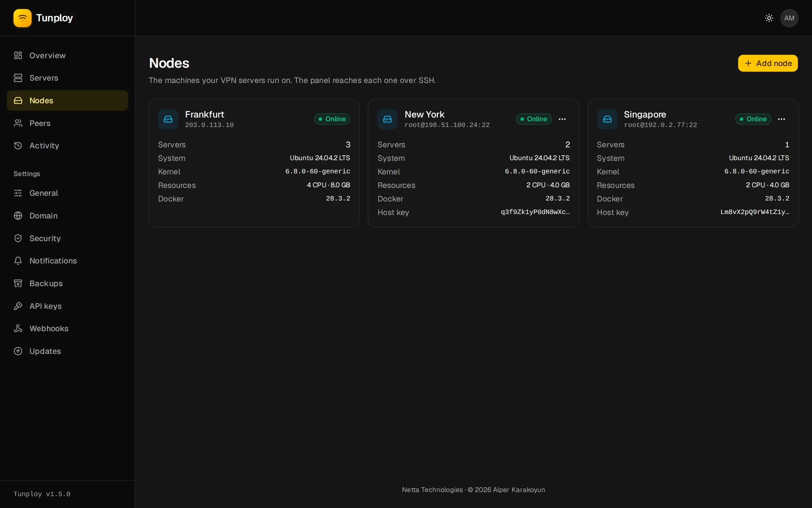
Task: Click the Notifications bell icon
Action: (x=18, y=261)
